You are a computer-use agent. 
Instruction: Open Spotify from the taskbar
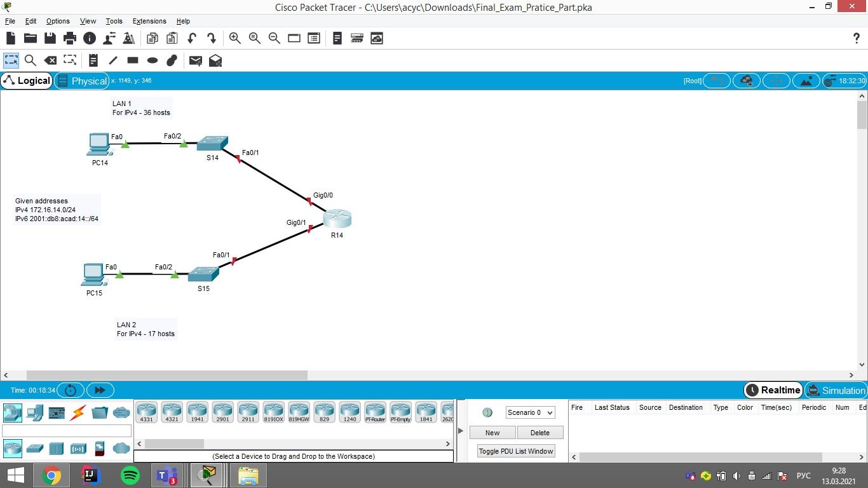[x=130, y=475]
